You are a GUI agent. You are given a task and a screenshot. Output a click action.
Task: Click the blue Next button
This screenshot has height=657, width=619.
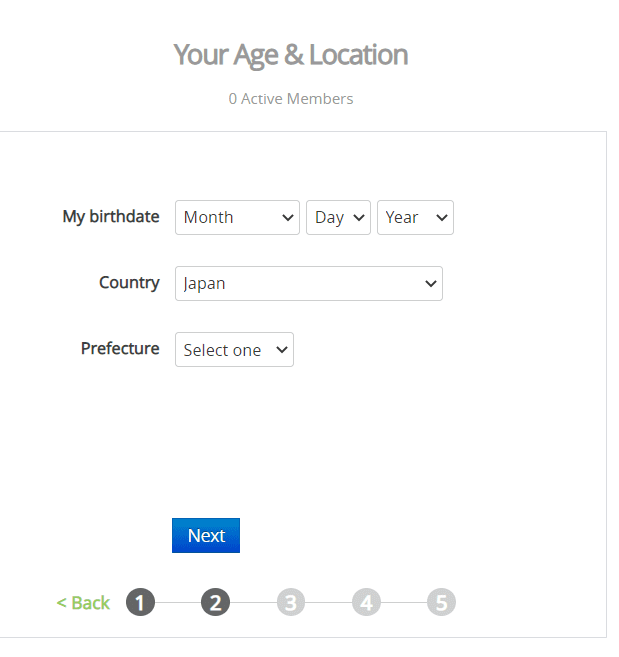tap(206, 535)
